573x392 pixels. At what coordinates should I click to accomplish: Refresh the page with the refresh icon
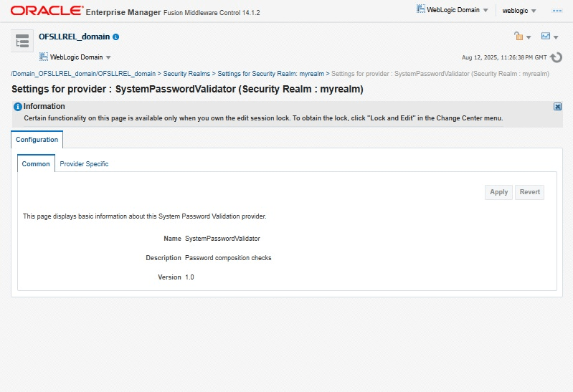[x=557, y=57]
